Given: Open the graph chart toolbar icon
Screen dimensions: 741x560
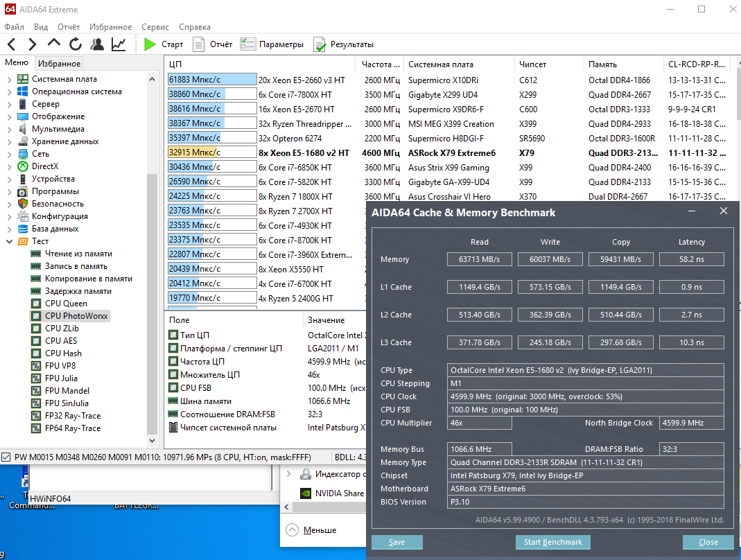Looking at the screenshot, I should (118, 44).
